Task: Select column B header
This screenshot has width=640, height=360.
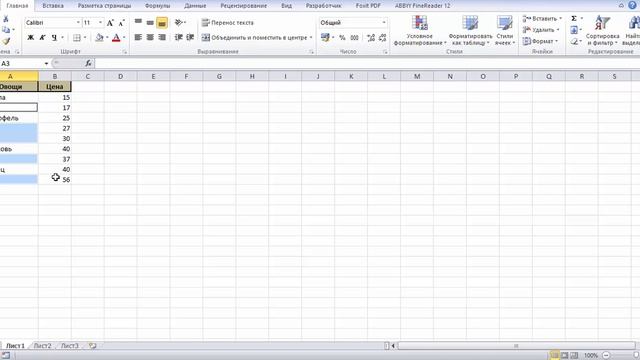Action: [55, 76]
